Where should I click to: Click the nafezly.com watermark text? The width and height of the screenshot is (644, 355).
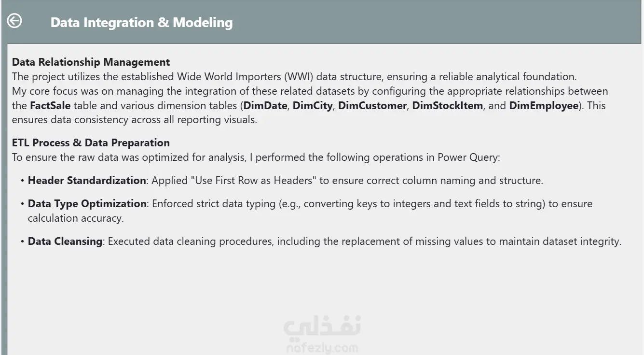[x=322, y=348]
